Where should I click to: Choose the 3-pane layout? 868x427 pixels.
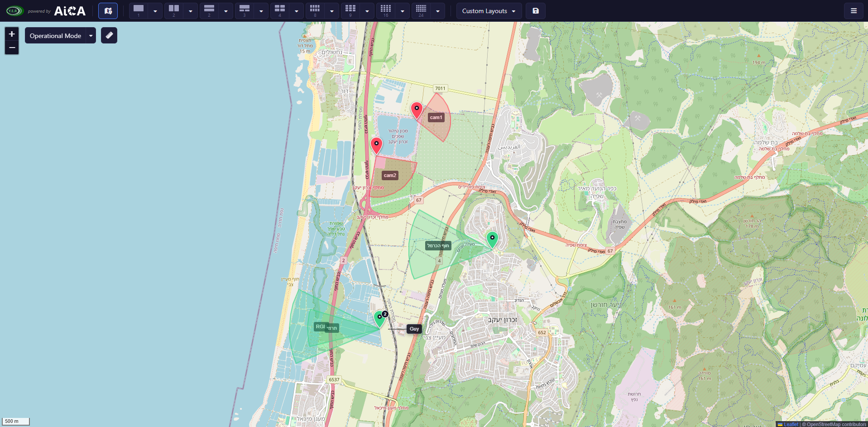245,11
